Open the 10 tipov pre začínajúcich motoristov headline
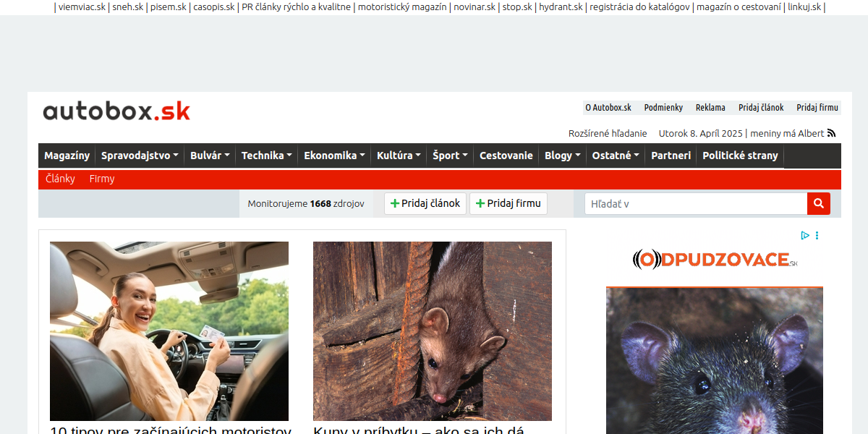The width and height of the screenshot is (868, 434). [171, 430]
